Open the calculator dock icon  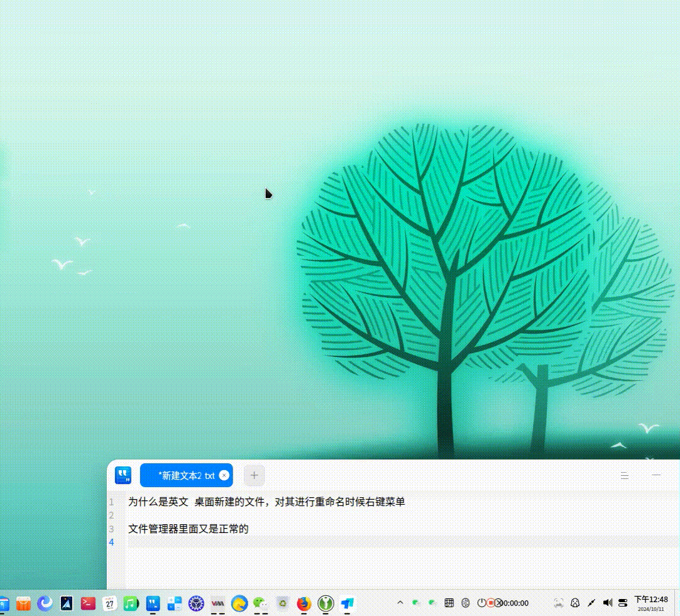tap(174, 603)
